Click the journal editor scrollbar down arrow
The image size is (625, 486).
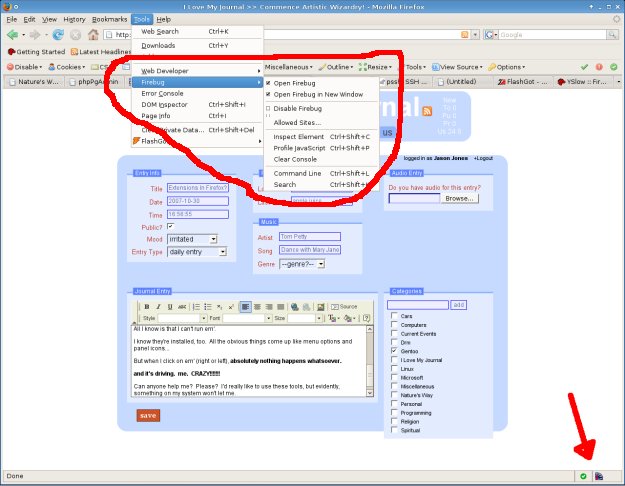[369, 393]
